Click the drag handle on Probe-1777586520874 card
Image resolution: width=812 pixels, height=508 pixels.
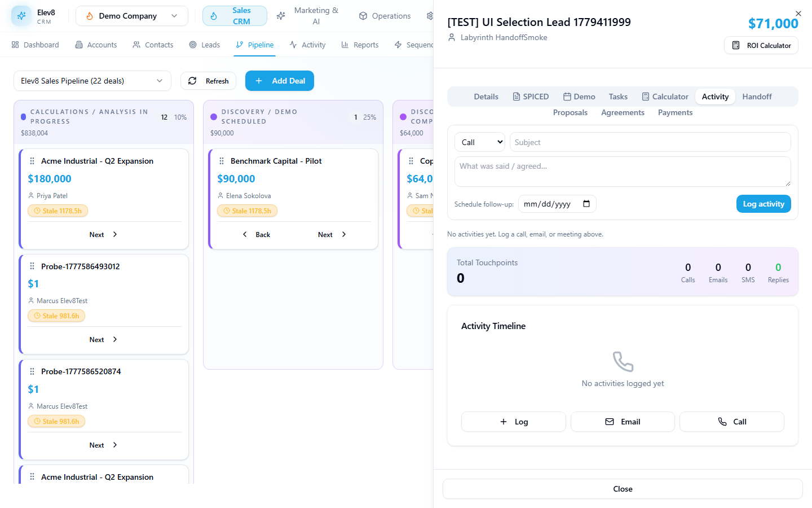[x=32, y=371]
